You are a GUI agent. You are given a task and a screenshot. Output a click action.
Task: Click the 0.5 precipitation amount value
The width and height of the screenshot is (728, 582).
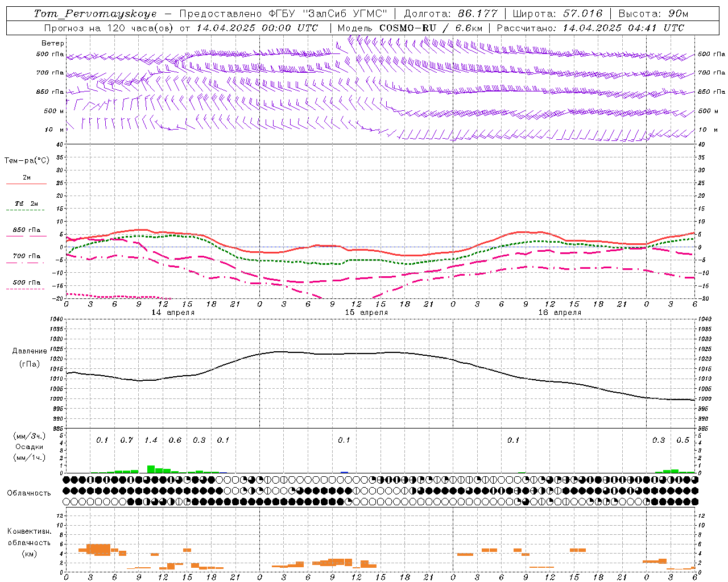point(682,440)
